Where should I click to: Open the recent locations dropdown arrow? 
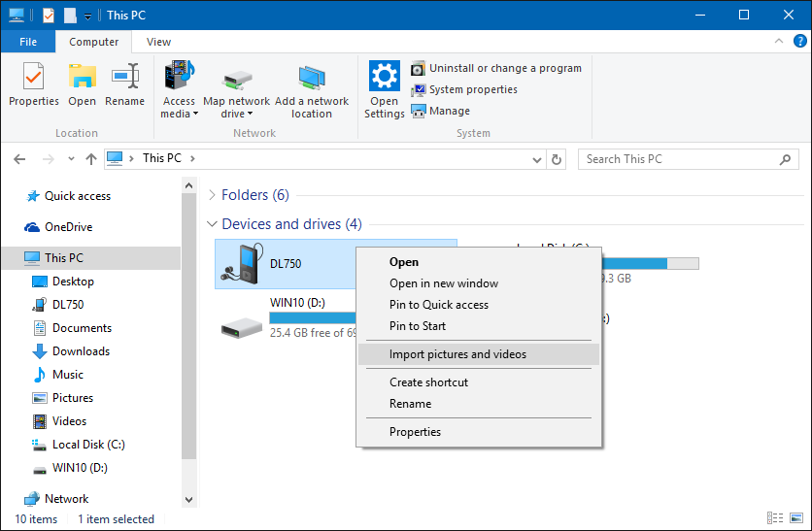click(x=72, y=159)
